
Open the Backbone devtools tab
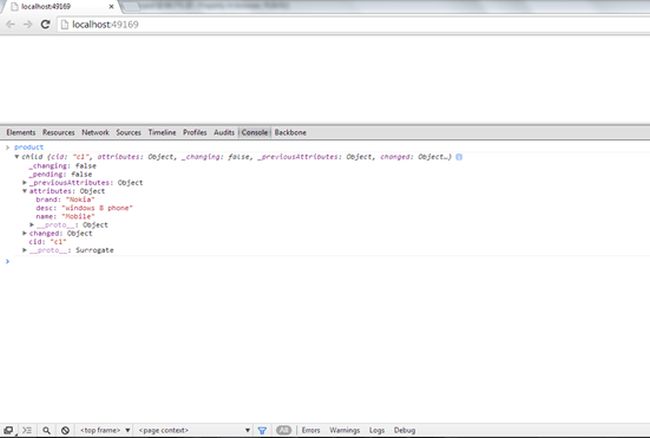[x=290, y=133]
